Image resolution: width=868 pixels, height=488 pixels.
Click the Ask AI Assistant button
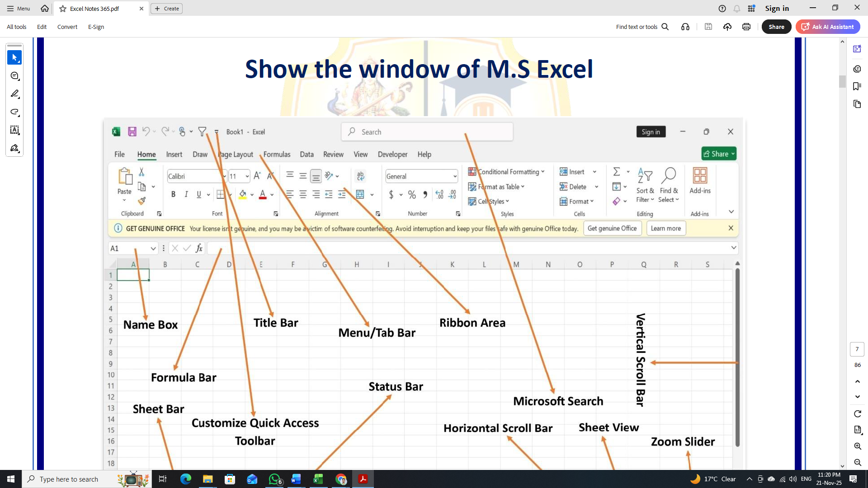click(x=828, y=27)
